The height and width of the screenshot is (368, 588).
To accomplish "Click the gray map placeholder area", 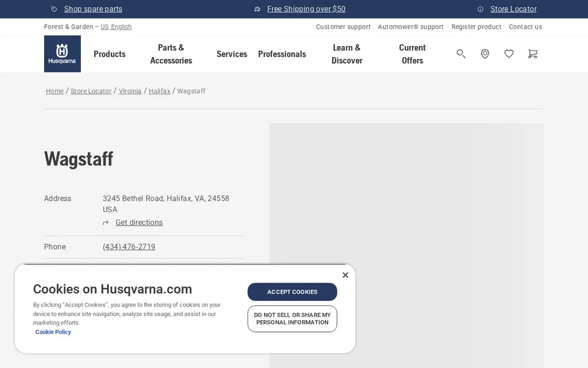I will tap(407, 245).
